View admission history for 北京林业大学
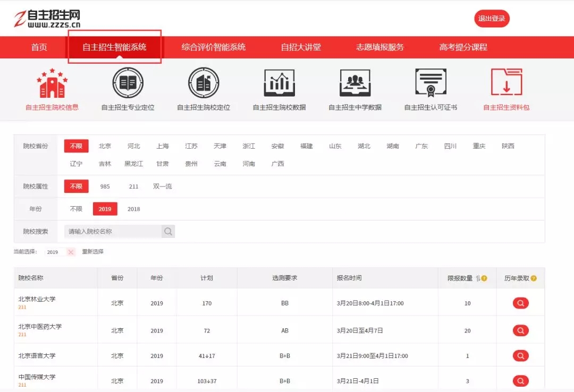This screenshot has width=574, height=392. [x=520, y=303]
